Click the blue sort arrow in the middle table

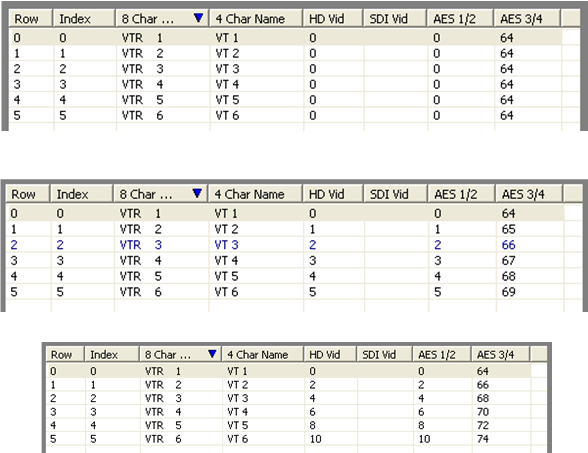pyautogui.click(x=197, y=193)
